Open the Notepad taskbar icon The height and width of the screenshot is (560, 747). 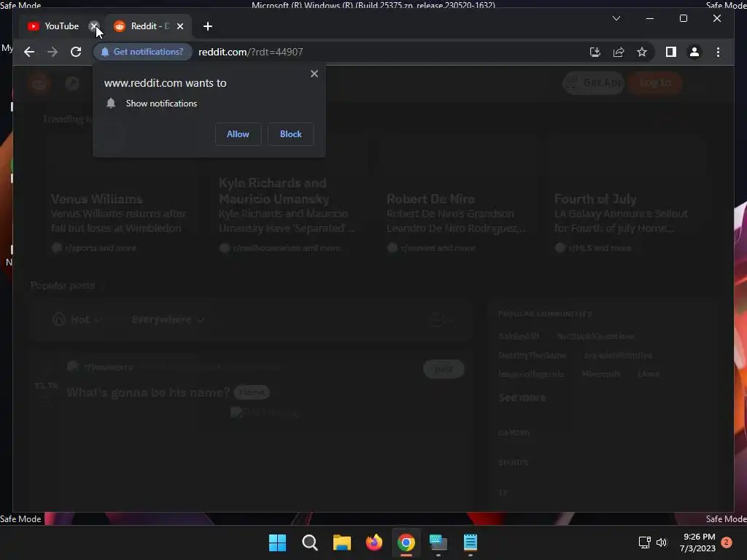[471, 542]
